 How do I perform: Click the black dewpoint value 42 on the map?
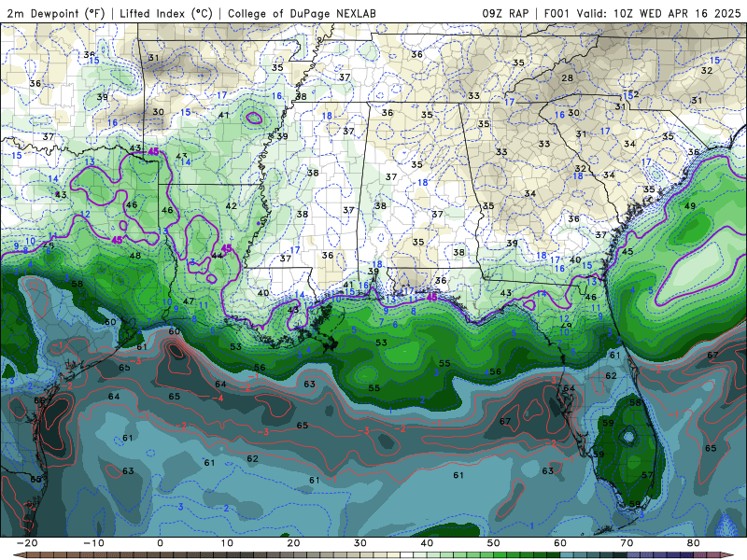(231, 206)
